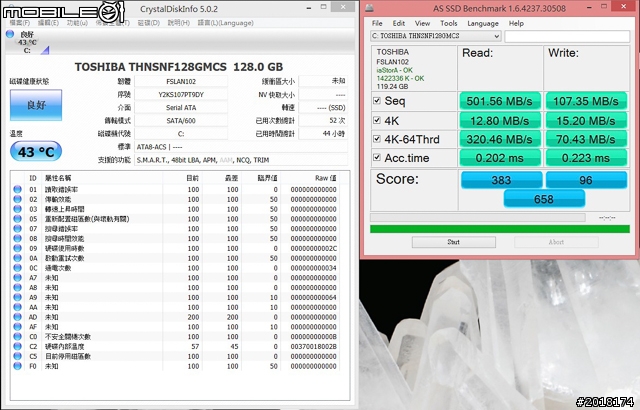Click the total score 658 box
The height and width of the screenshot is (410, 640).
pos(544,199)
